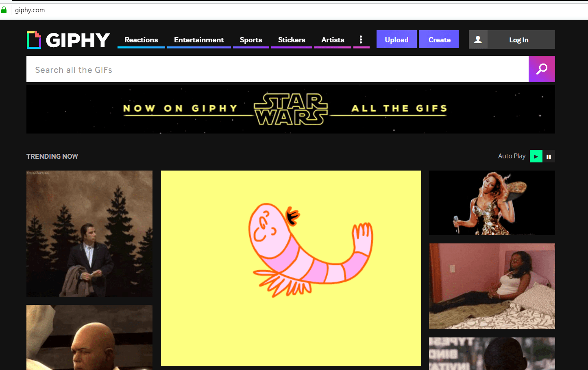Click the Upload button

(396, 39)
